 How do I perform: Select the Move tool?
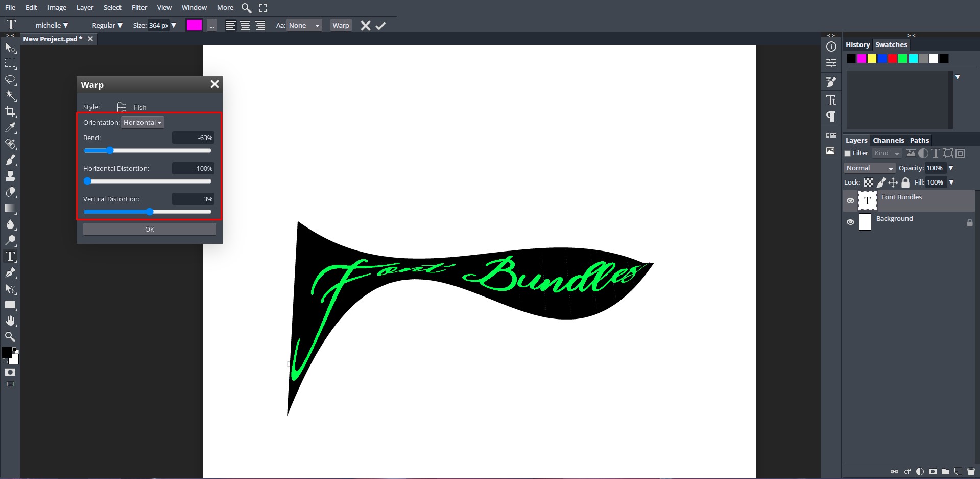click(x=10, y=48)
